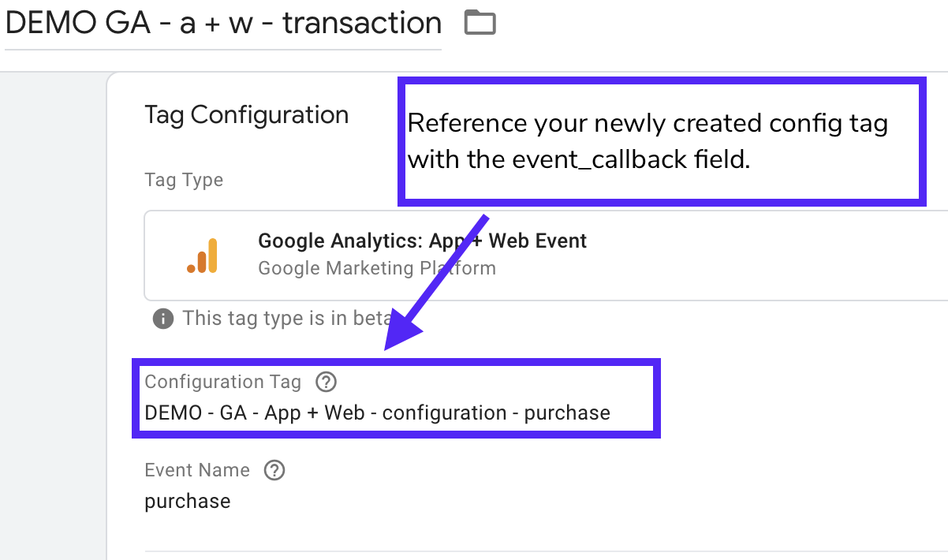The height and width of the screenshot is (560, 948).
Task: Open the help icon next to Configuration Tag
Action: coord(326,383)
